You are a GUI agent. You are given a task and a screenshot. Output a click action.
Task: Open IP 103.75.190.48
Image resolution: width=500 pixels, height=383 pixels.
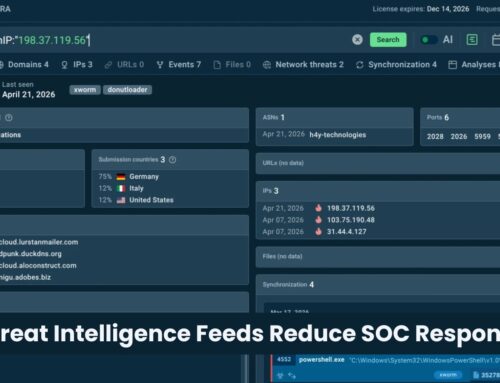[351, 220]
